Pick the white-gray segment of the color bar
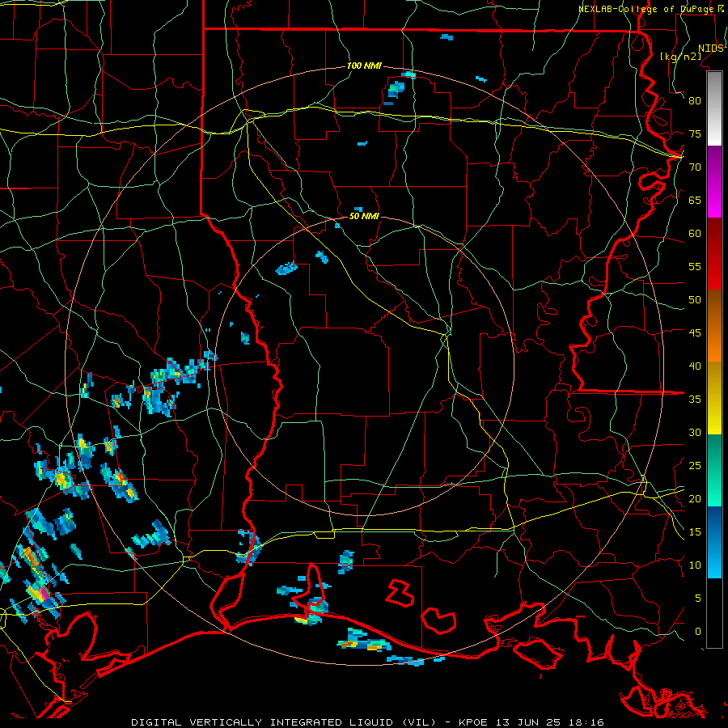Viewport: 728px width, 728px height. point(714,108)
